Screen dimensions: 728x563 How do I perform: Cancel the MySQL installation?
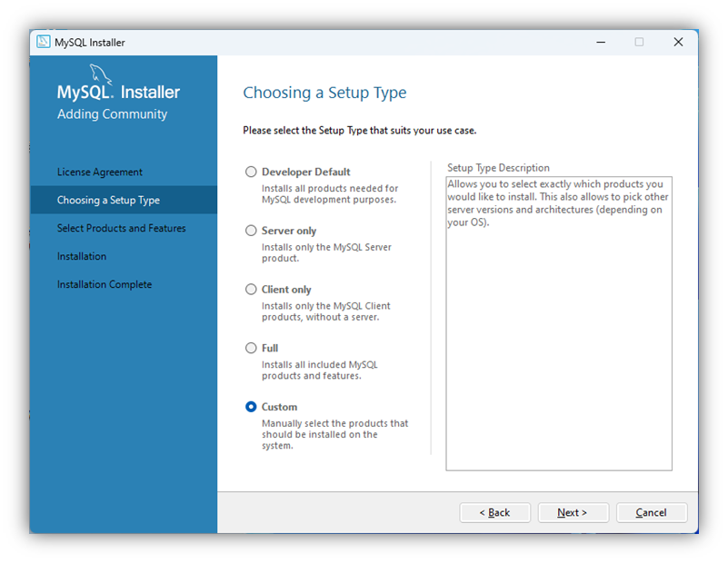[x=652, y=512]
